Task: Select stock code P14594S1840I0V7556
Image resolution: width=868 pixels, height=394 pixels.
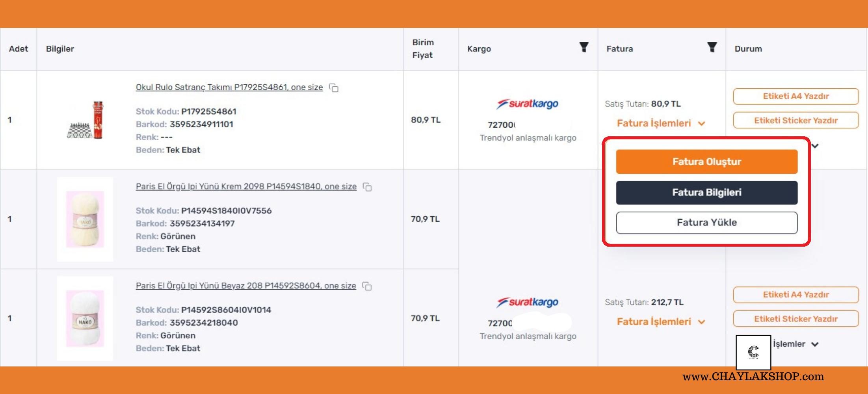Action: coord(227,211)
